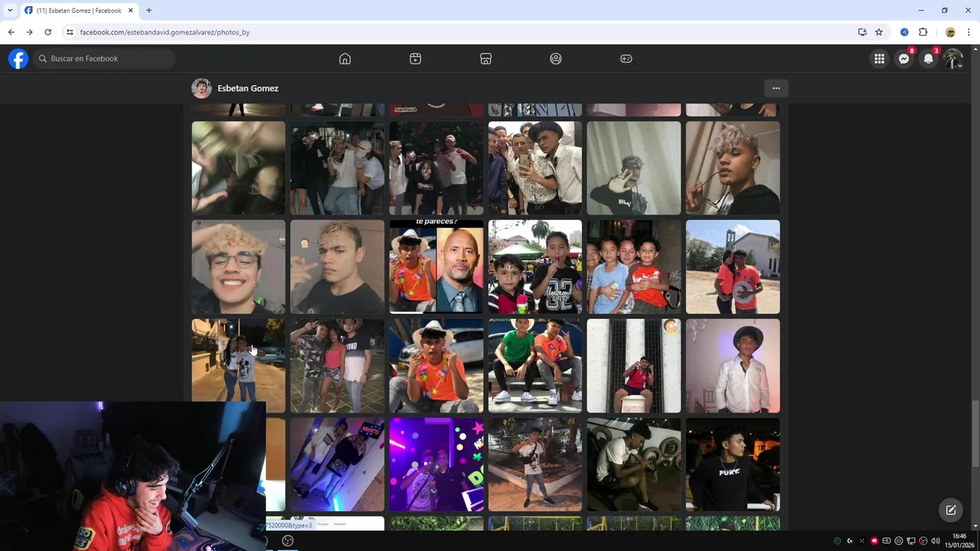
Task: Open the Facebook menu grid icon
Action: click(879, 59)
